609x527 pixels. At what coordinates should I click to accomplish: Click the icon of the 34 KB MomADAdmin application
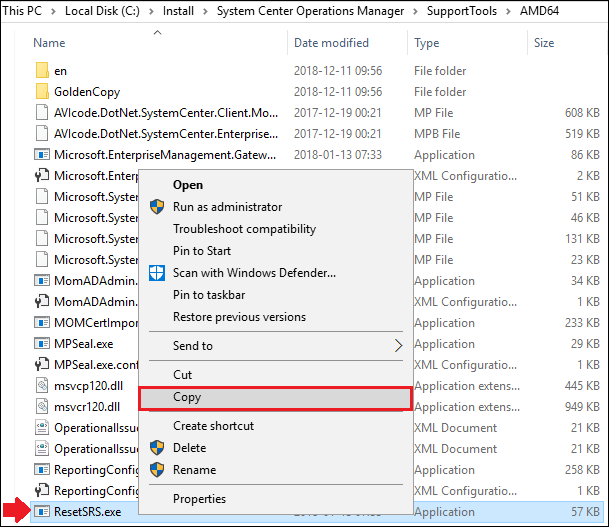42,281
